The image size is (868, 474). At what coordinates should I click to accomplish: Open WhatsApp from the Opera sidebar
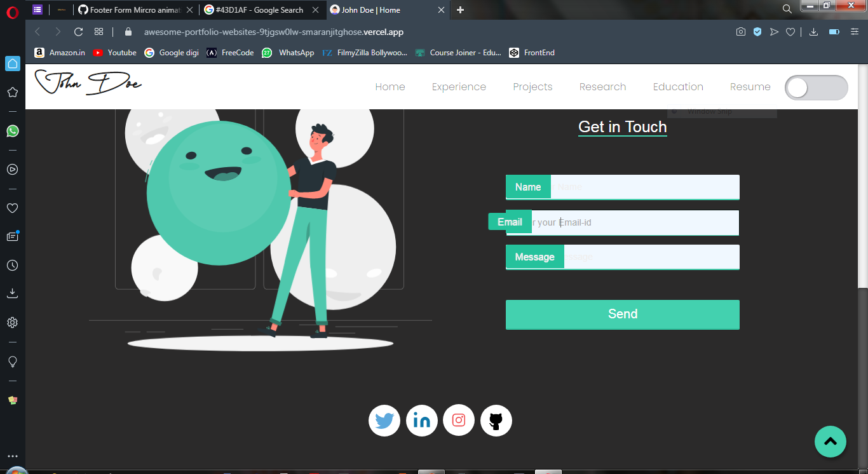12,132
